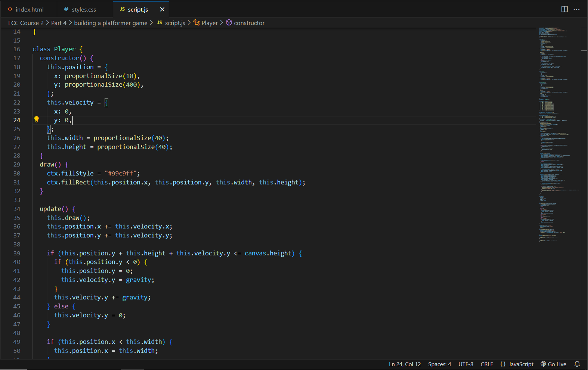The height and width of the screenshot is (370, 588).
Task: Click the lightbulb quick fix icon
Action: tap(37, 119)
